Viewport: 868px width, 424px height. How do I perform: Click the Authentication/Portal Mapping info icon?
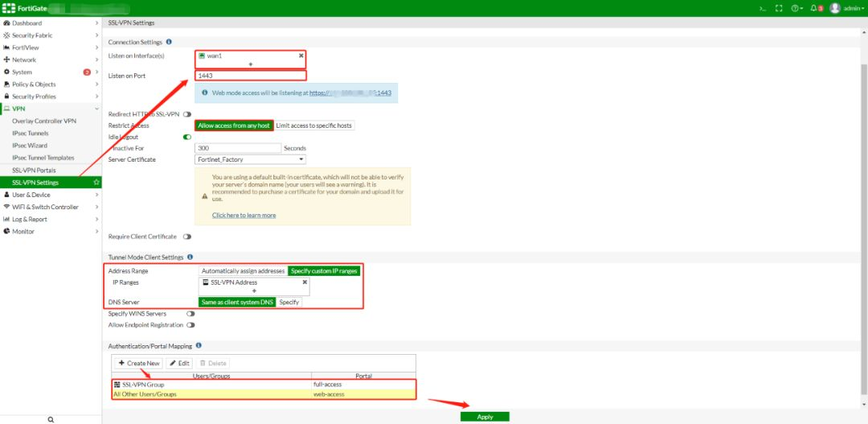tap(199, 345)
